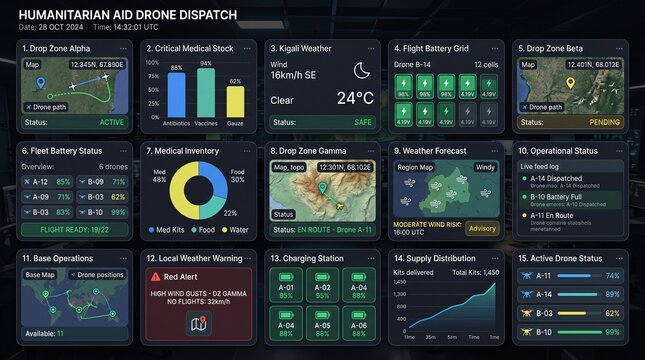
Task: Click the drone icon beside A-11 status
Action: point(527,276)
